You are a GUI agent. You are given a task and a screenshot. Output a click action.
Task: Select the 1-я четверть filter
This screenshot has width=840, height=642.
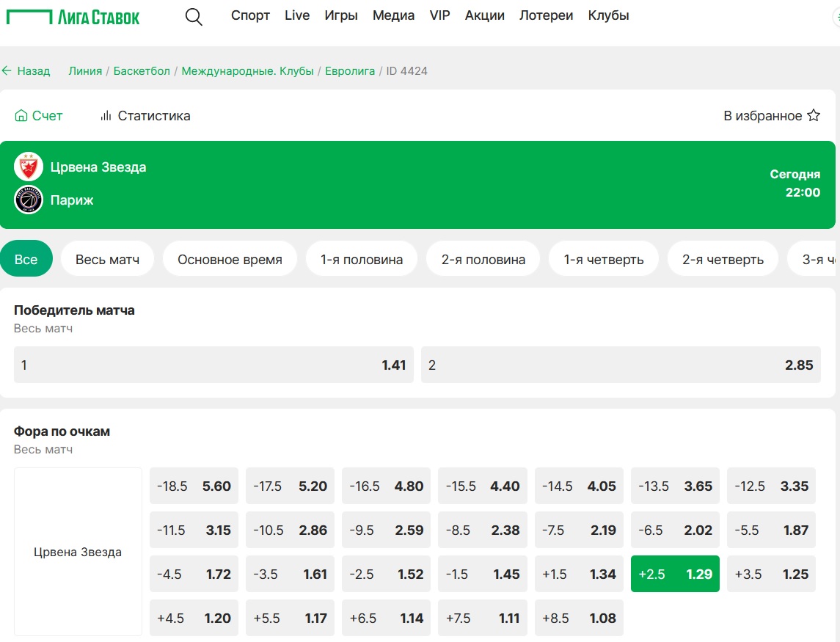click(604, 259)
